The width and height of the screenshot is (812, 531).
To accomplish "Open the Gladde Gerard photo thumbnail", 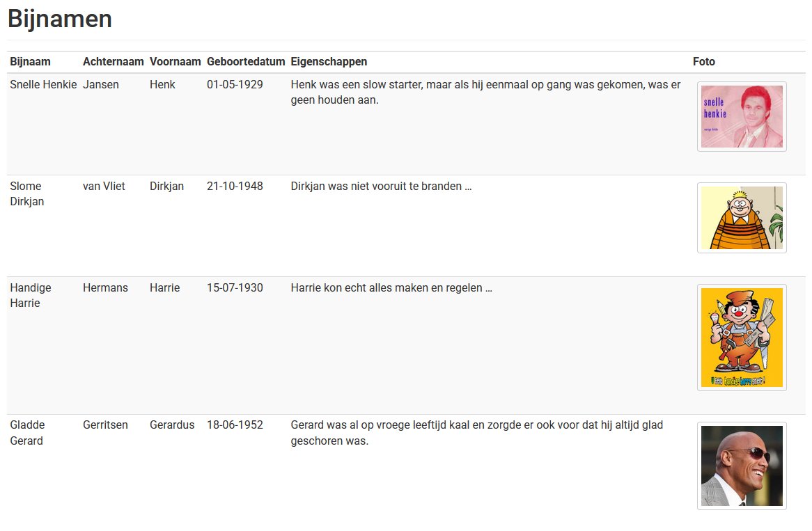I will [742, 466].
